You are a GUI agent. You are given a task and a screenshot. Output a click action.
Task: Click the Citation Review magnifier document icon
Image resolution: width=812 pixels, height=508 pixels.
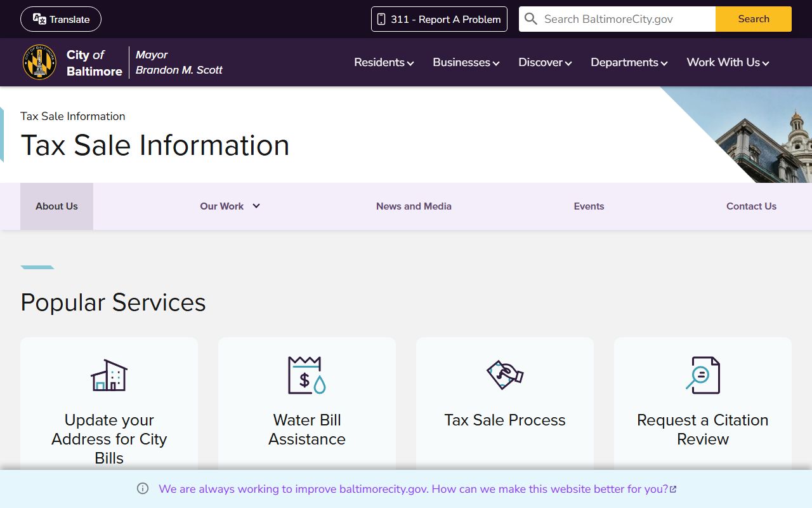click(x=703, y=375)
